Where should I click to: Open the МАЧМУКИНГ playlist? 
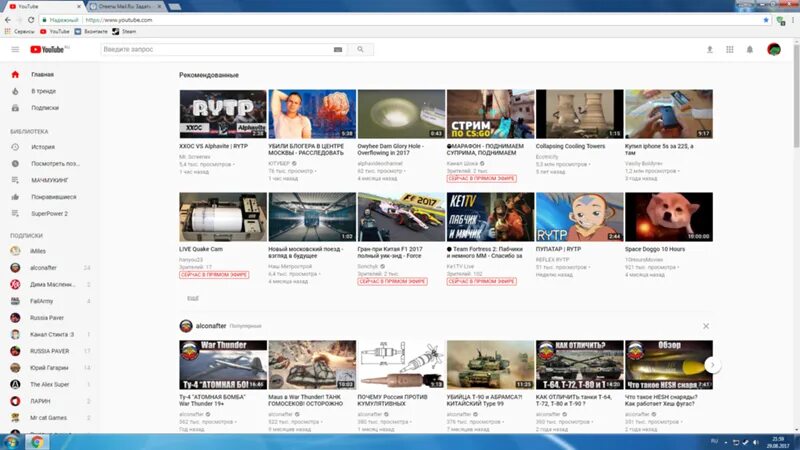click(x=49, y=180)
